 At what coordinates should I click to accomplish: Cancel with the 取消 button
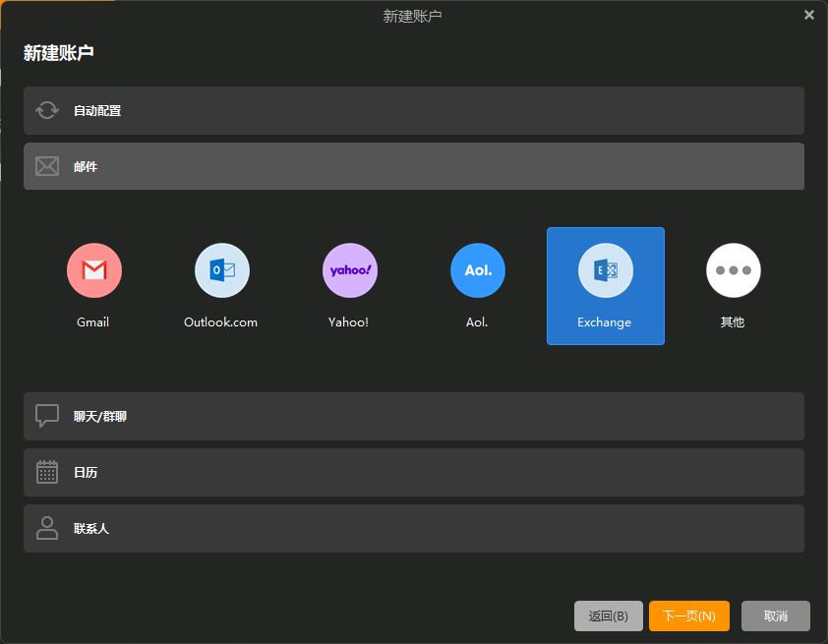(776, 616)
